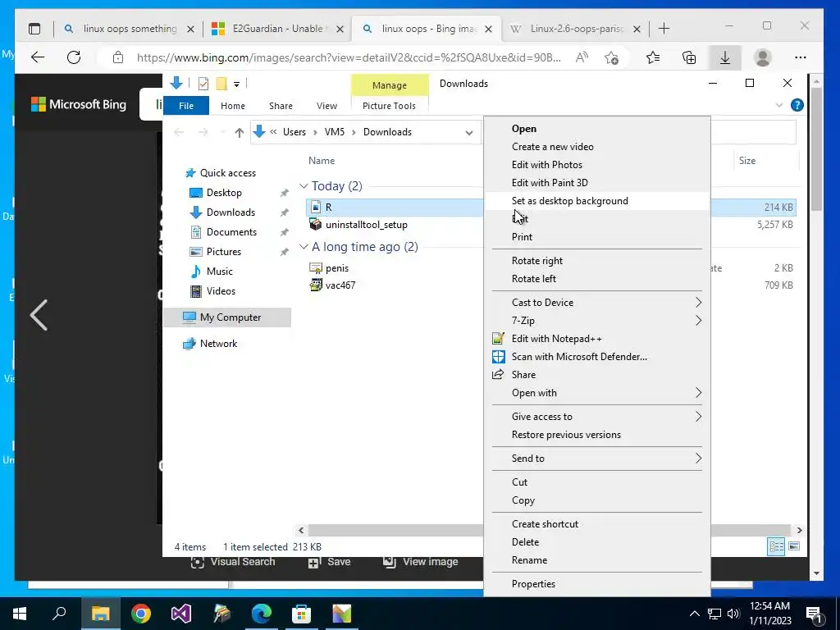
Task: Open Chrome from the taskbar
Action: pyautogui.click(x=141, y=614)
